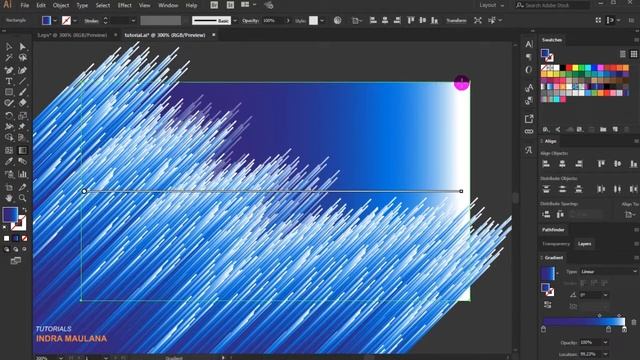Select the Zoom (magnifier) tool
The image size is (640, 360).
click(x=22, y=198)
